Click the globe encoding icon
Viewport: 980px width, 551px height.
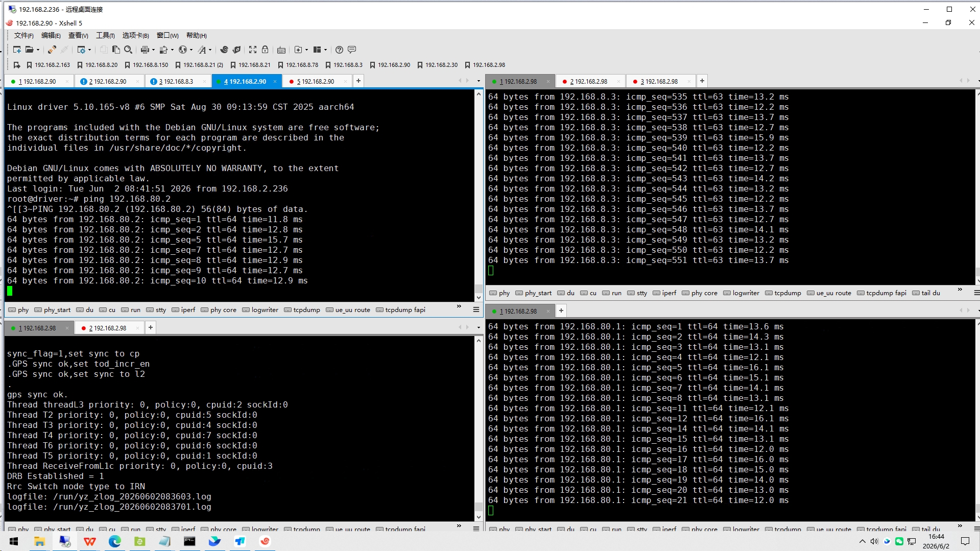point(183,50)
